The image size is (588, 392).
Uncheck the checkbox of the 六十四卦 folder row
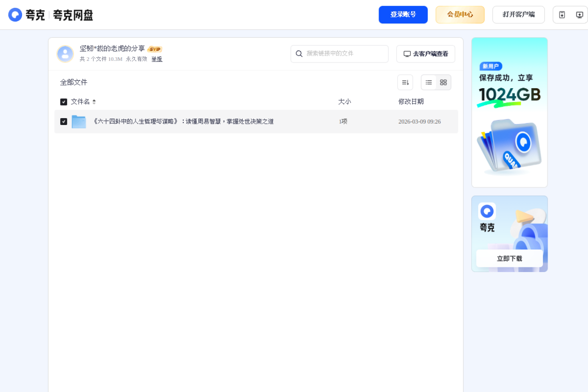click(x=63, y=121)
